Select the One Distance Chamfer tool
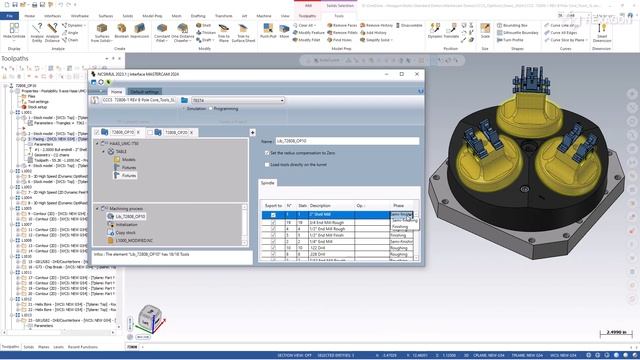Image resolution: width=640 pixels, height=360 pixels. pyautogui.click(x=182, y=32)
